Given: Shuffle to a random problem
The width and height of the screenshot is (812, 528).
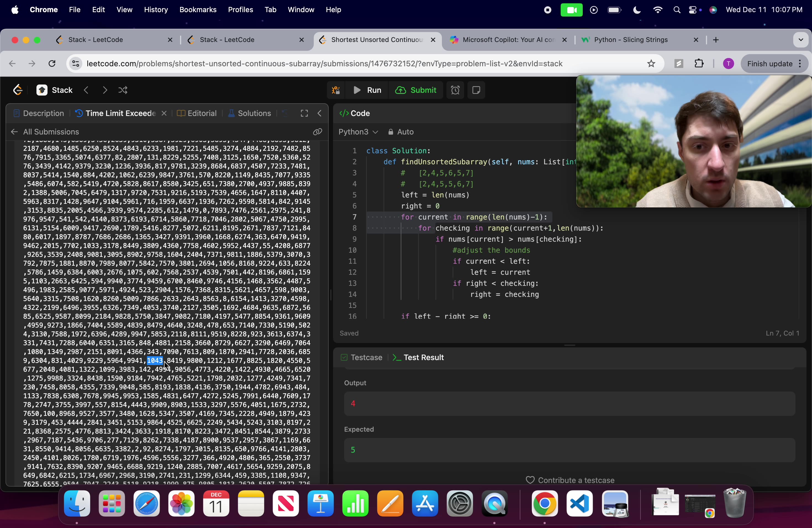Looking at the screenshot, I should (x=123, y=90).
